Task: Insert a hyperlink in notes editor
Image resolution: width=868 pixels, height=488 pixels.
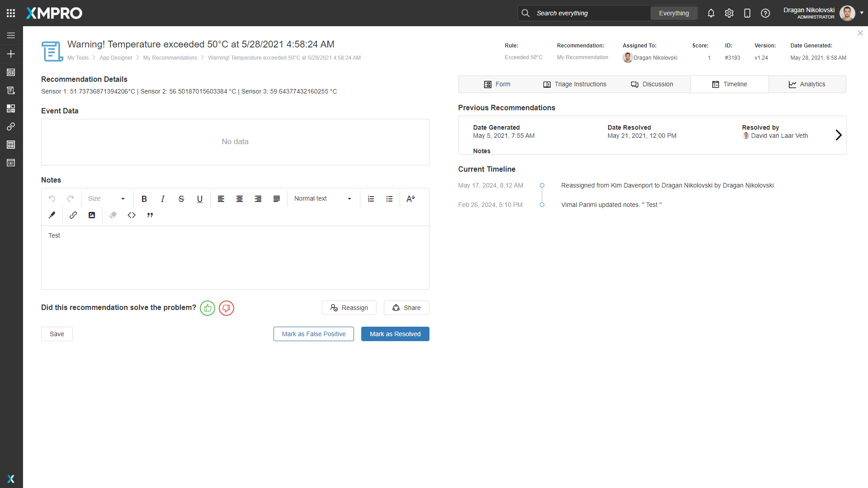Action: click(x=73, y=215)
